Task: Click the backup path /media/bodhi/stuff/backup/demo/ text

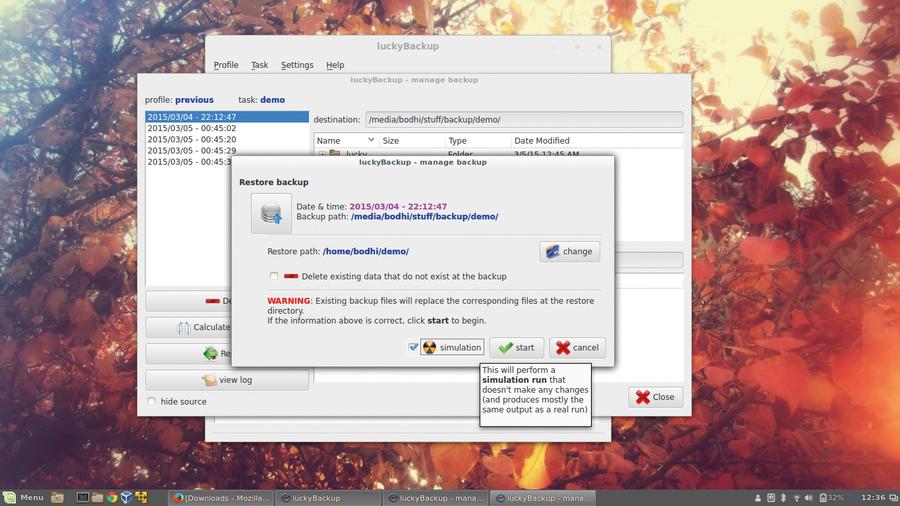Action: (x=425, y=216)
